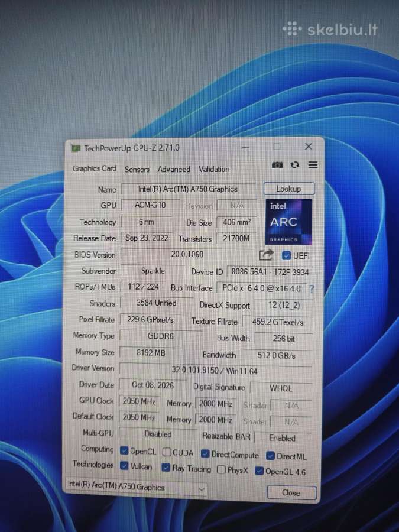Viewport: 399px width, 532px height.
Task: Toggle the CUDA checkbox
Action: click(166, 452)
